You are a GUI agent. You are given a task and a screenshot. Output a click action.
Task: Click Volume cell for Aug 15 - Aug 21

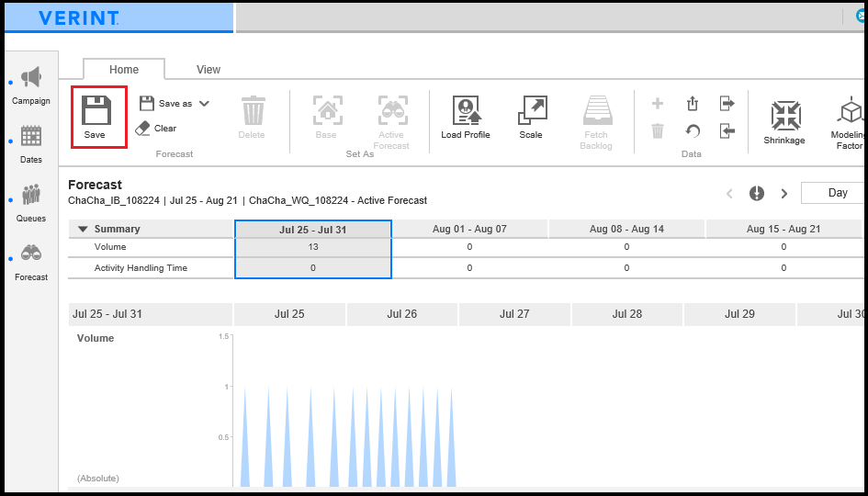[x=783, y=247]
